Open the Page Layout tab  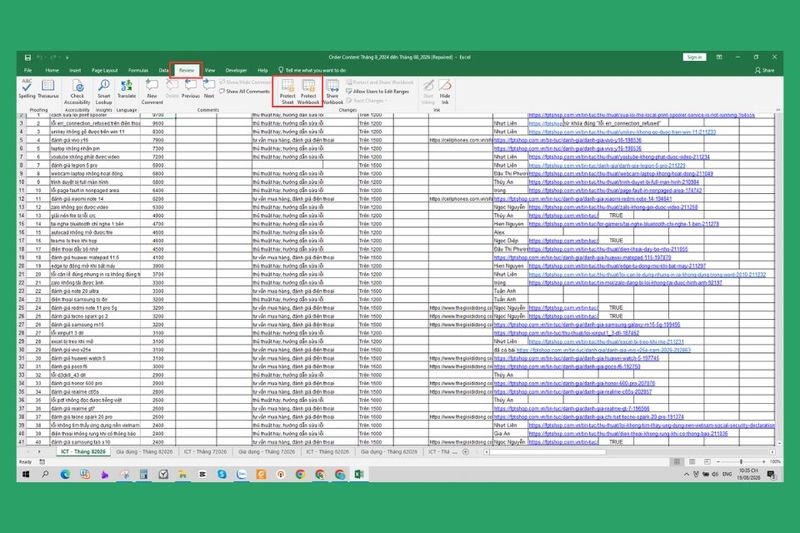point(105,70)
